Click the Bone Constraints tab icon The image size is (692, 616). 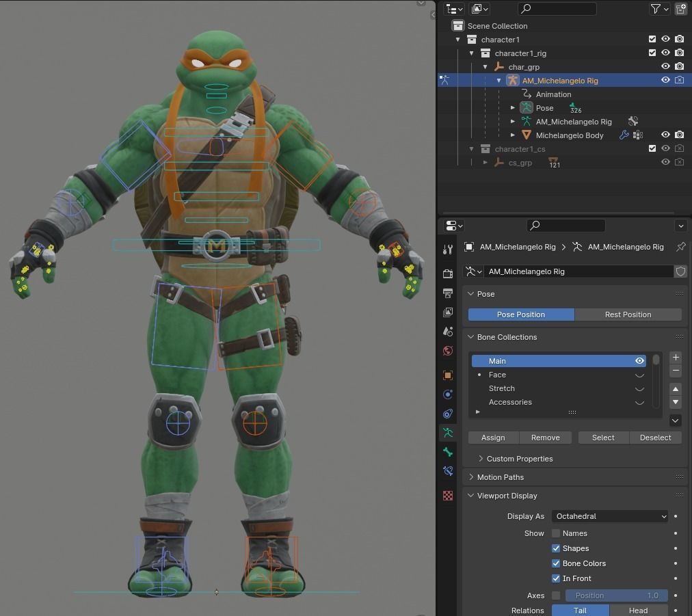(447, 471)
